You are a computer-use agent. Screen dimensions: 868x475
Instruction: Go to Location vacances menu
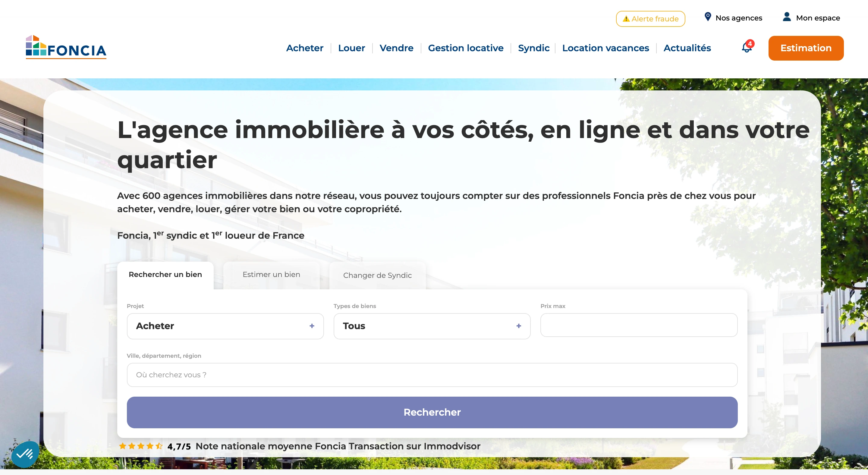605,48
